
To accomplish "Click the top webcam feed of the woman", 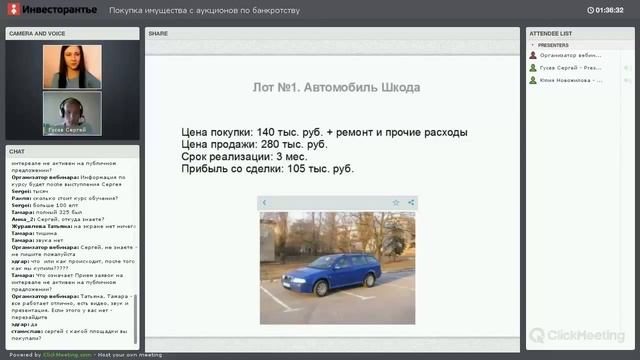I will pos(72,67).
